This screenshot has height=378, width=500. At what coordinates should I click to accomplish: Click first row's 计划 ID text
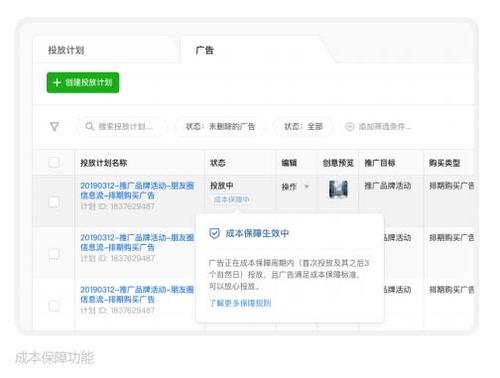[117, 206]
